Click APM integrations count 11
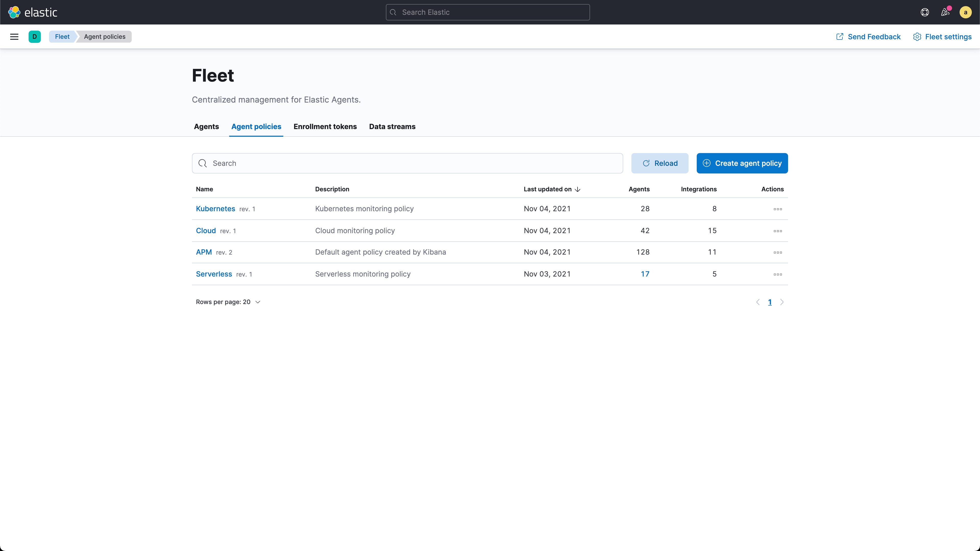Viewport: 980px width, 551px height. click(x=712, y=252)
